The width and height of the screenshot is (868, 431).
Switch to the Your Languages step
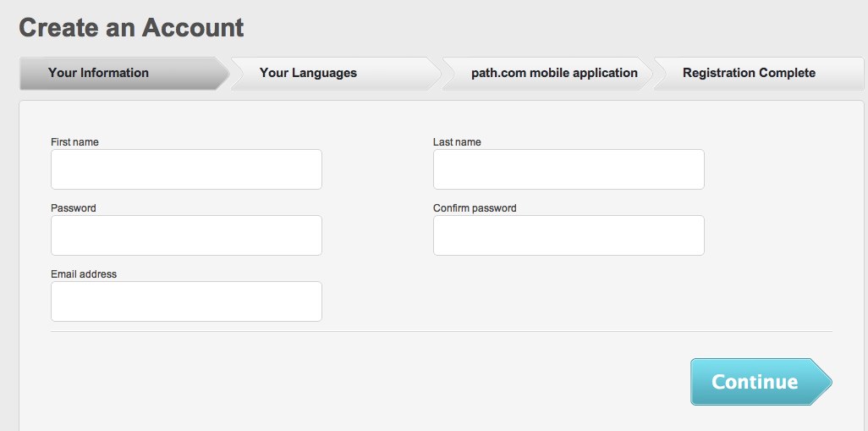click(336, 73)
